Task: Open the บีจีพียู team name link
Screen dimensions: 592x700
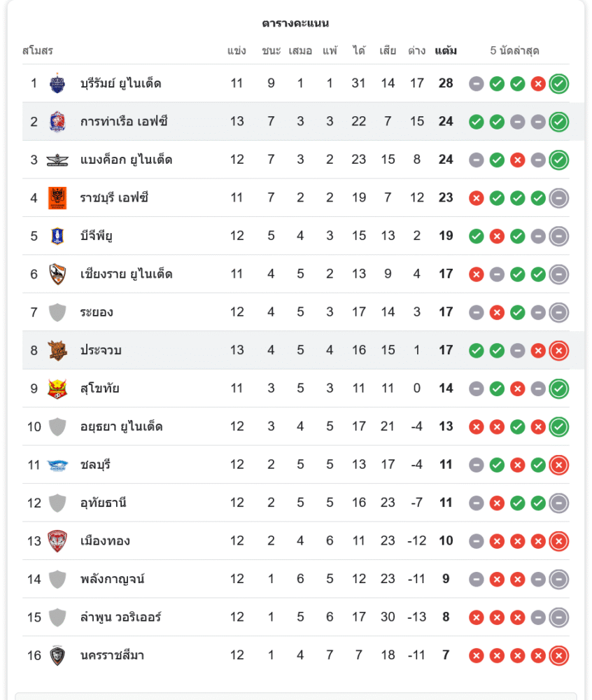Action: pyautogui.click(x=97, y=236)
